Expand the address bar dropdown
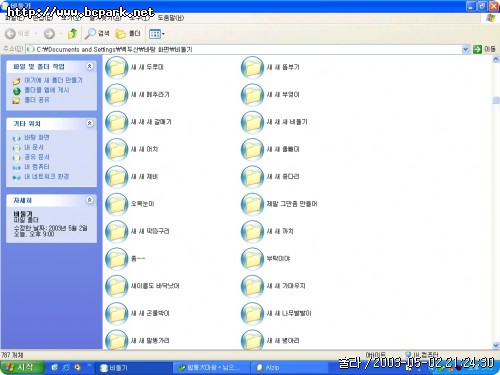 coord(465,49)
